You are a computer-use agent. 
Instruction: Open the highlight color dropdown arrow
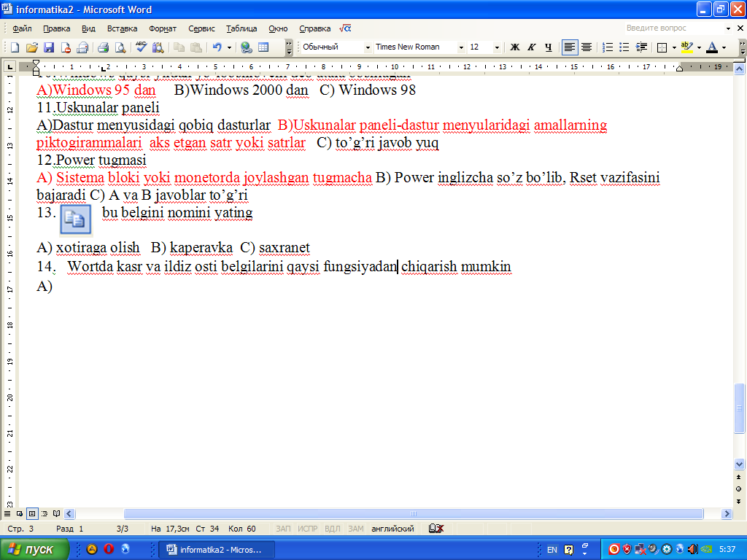pyautogui.click(x=699, y=47)
